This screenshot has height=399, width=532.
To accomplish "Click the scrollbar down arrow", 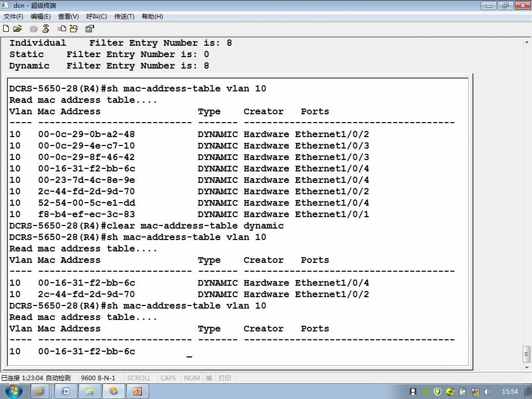I will 527,367.
